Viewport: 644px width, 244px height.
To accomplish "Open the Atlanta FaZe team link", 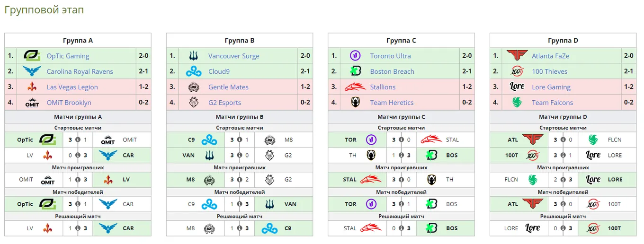I will tap(551, 56).
